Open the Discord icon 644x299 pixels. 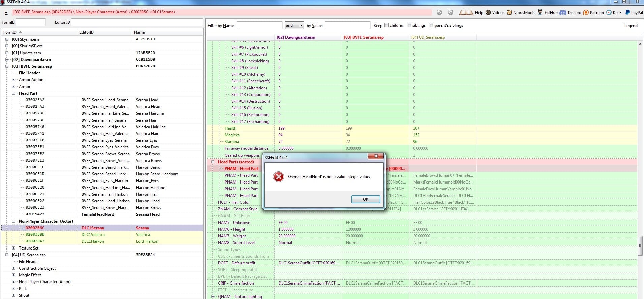tap(563, 12)
